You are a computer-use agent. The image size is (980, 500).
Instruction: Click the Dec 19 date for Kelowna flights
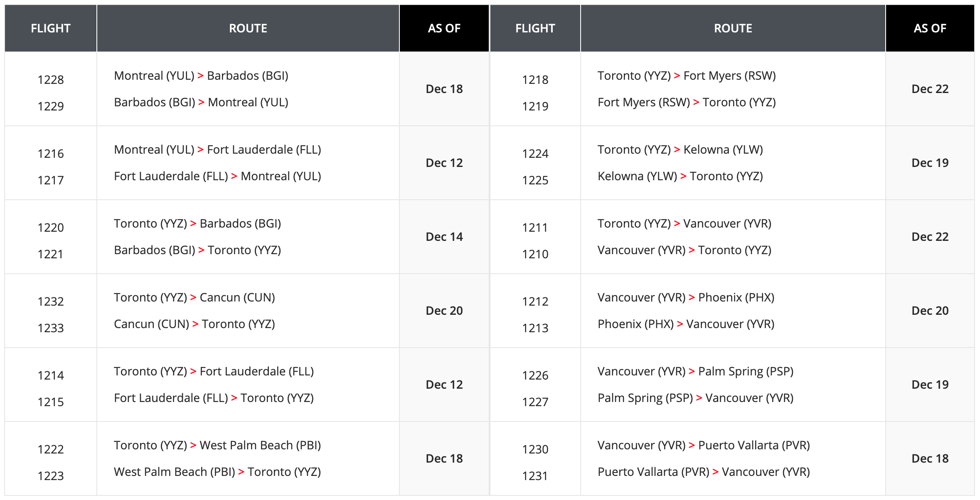(930, 163)
